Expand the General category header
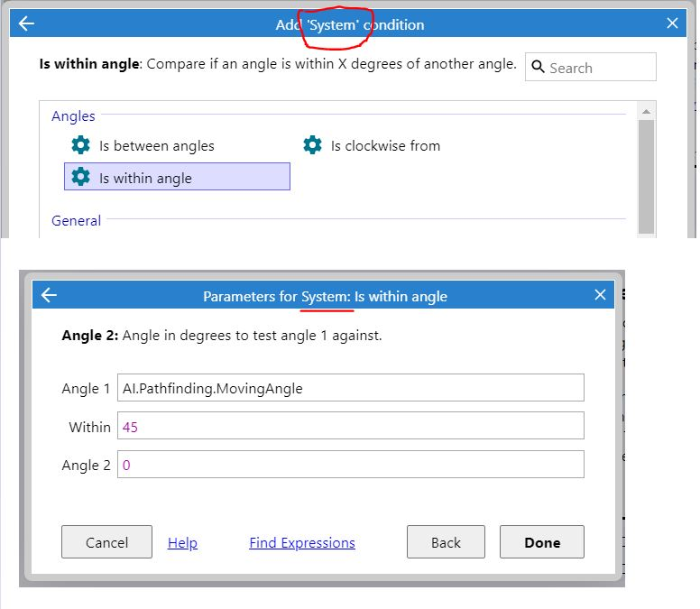This screenshot has width=700, height=609. [76, 220]
